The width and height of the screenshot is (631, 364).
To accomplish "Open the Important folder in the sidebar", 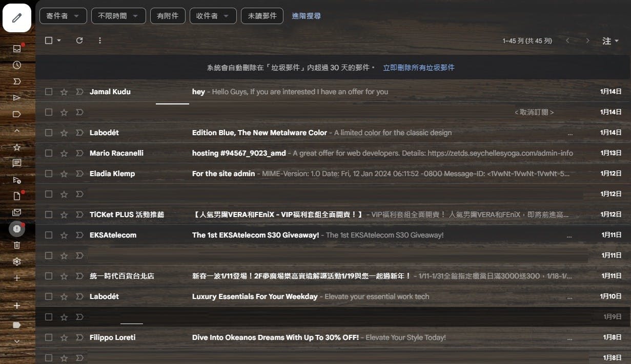I will click(17, 81).
